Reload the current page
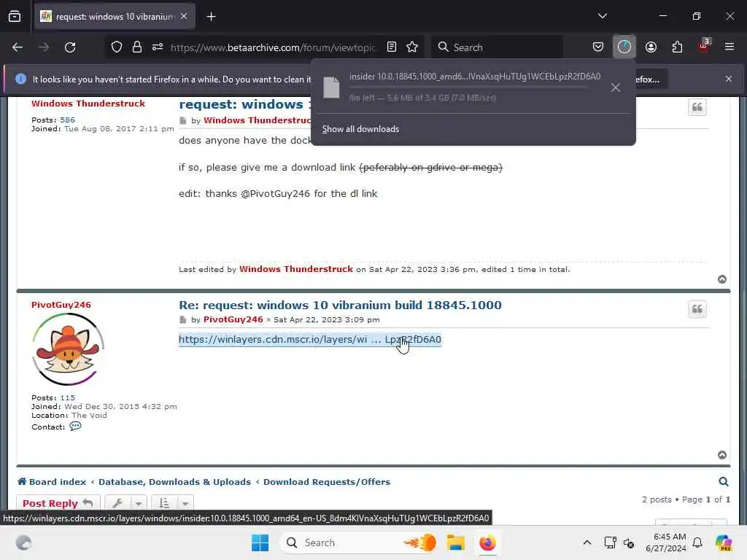 70,47
